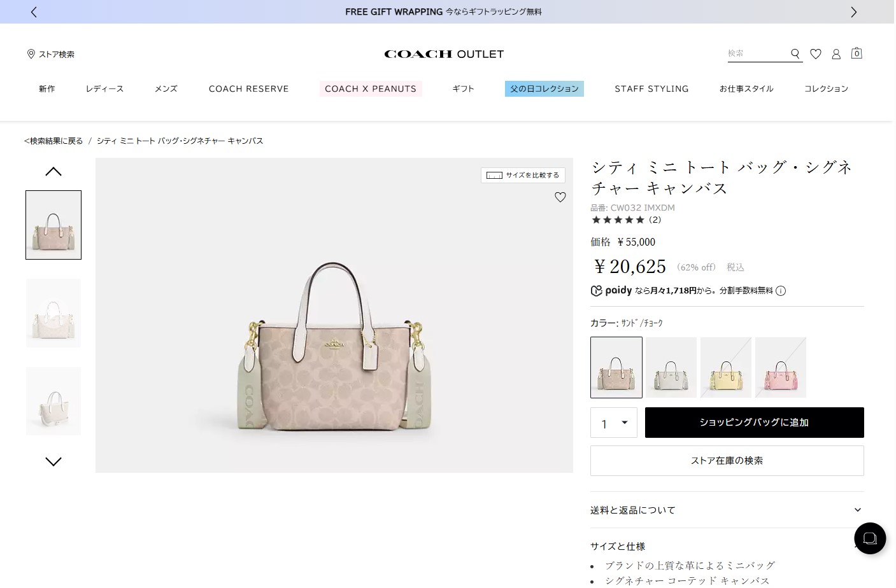
Task: Click ストア検索 text link
Action: coord(57,54)
